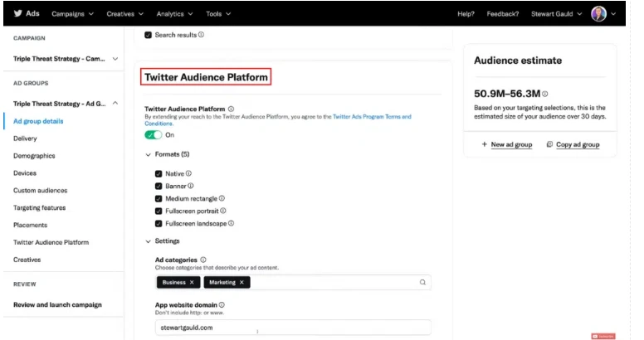Click the info icon beside Search results

pyautogui.click(x=201, y=35)
